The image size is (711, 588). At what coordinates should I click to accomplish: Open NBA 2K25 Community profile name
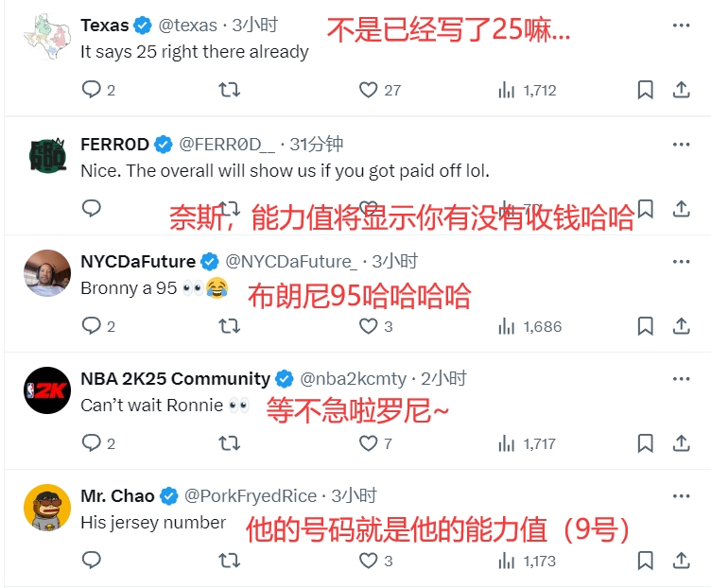click(x=175, y=378)
